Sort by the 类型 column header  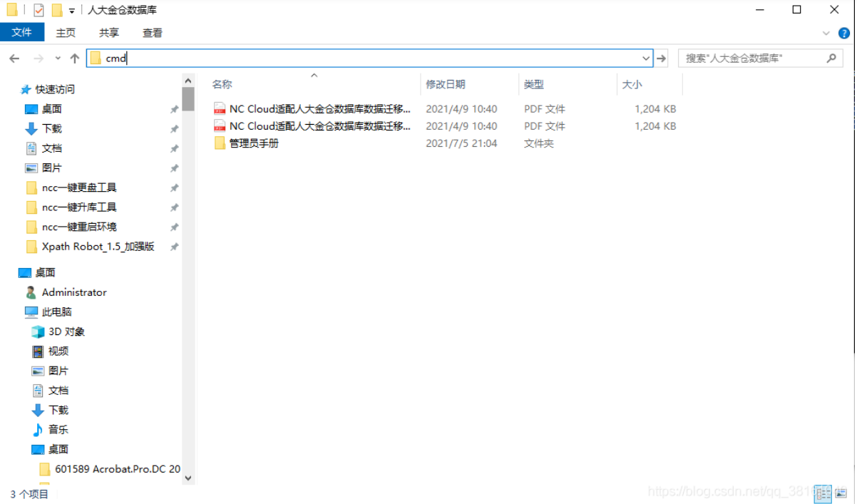[x=534, y=84]
